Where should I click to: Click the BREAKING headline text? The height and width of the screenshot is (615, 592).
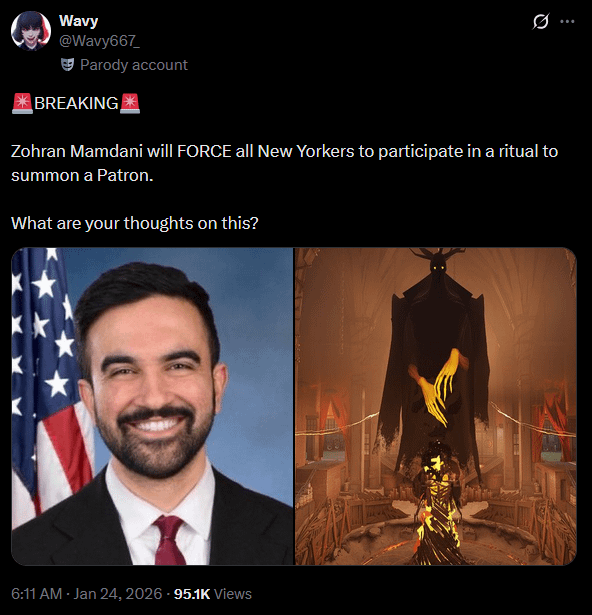[76, 104]
